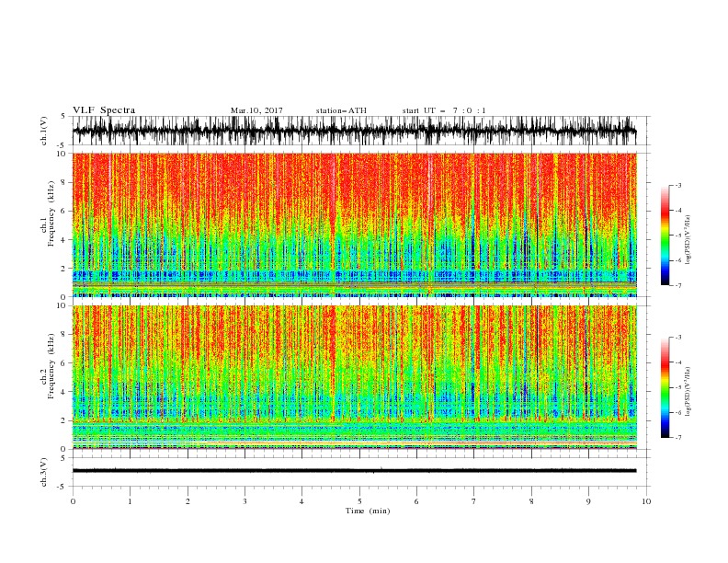Click the "station=ATH" label
The image size is (728, 563).
pos(341,110)
